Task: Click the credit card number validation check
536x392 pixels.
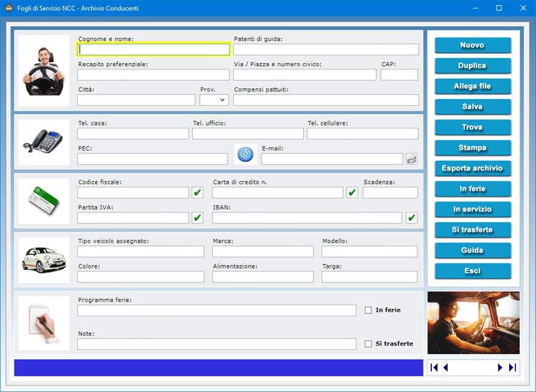Action: coord(352,192)
